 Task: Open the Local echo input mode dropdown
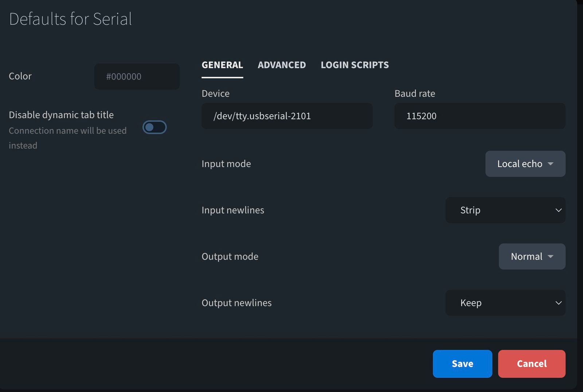click(525, 164)
